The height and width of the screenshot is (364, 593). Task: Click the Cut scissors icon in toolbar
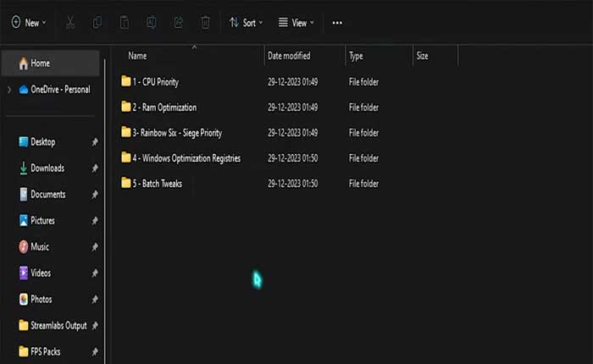tap(71, 23)
